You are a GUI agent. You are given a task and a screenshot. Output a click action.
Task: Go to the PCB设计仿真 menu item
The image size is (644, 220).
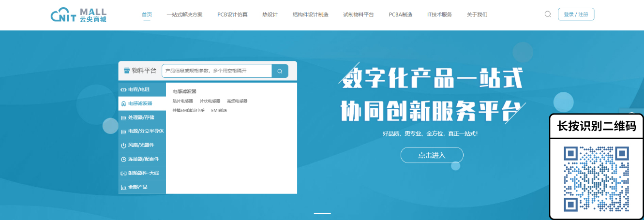(x=232, y=15)
